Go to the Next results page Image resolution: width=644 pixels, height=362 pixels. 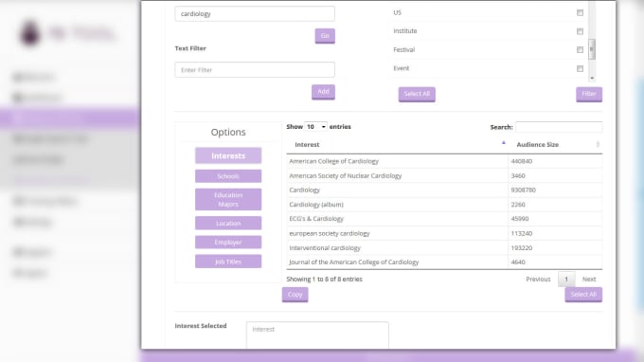pyautogui.click(x=589, y=279)
